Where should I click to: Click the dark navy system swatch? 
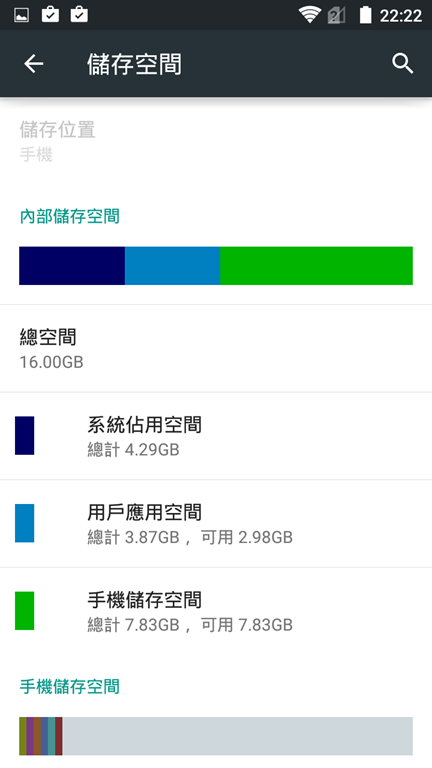click(x=24, y=435)
